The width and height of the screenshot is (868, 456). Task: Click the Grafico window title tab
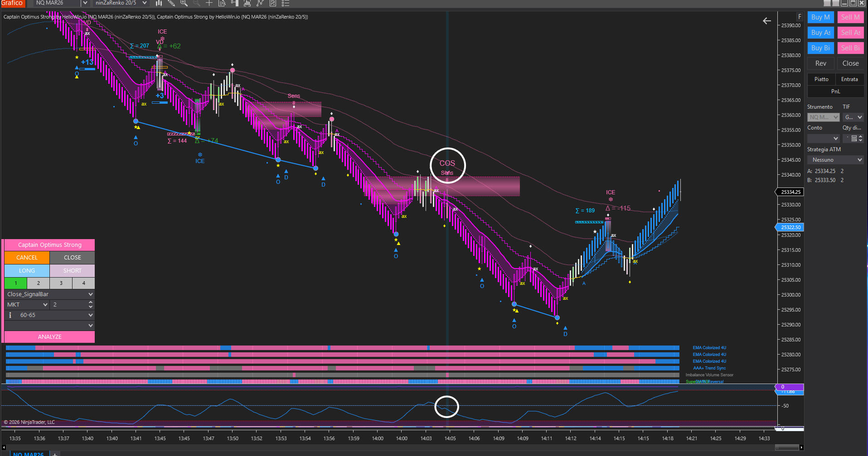pos(12,3)
